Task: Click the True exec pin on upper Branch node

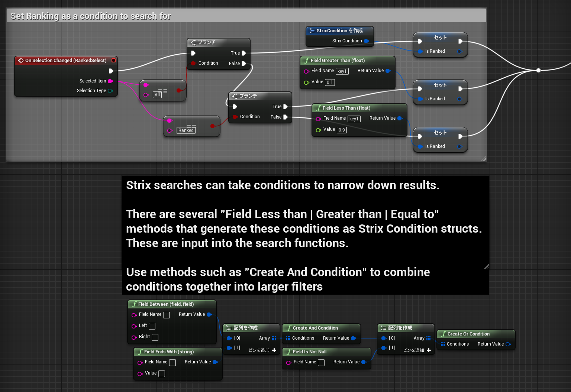Action: (244, 53)
